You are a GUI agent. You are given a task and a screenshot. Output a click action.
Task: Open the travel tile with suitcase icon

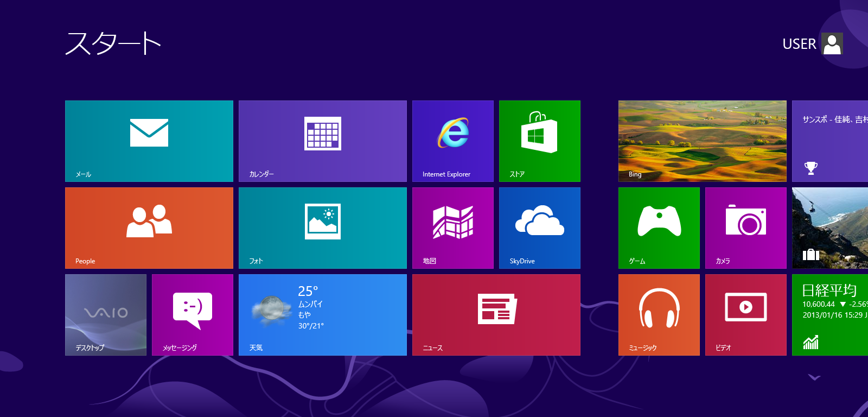point(830,228)
